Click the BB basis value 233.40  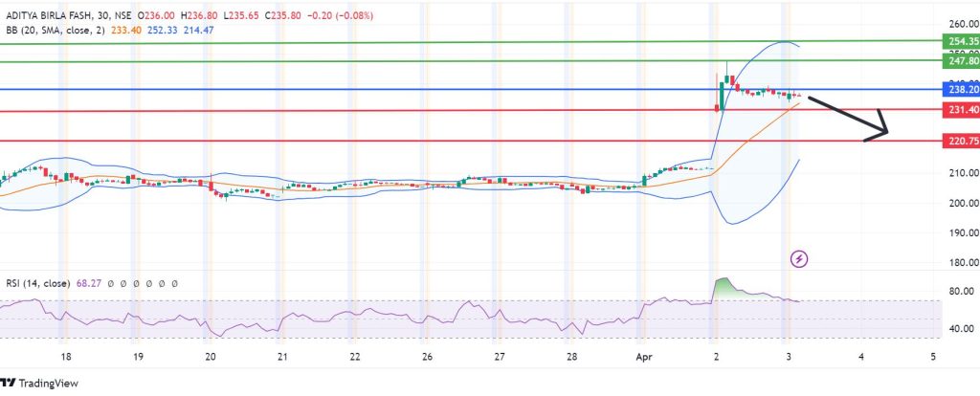pos(125,30)
